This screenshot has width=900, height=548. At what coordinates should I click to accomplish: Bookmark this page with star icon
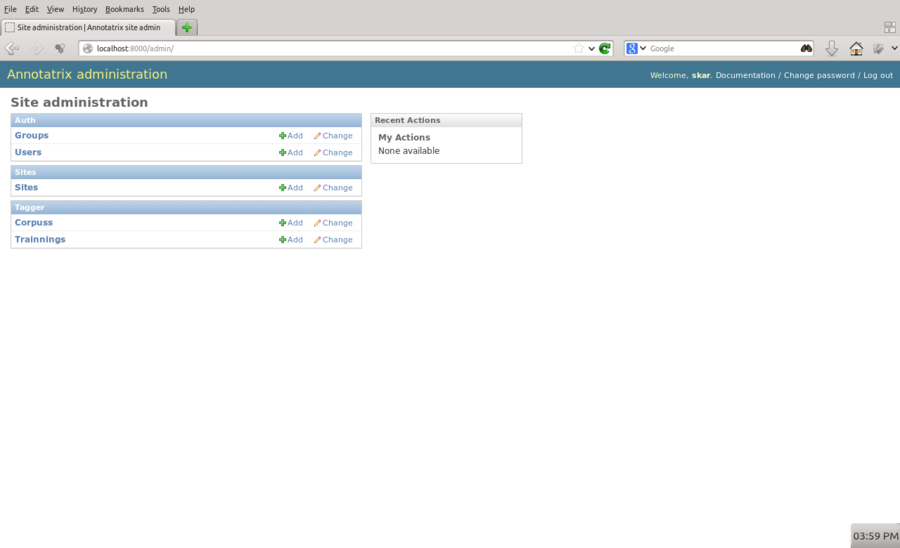tap(578, 48)
